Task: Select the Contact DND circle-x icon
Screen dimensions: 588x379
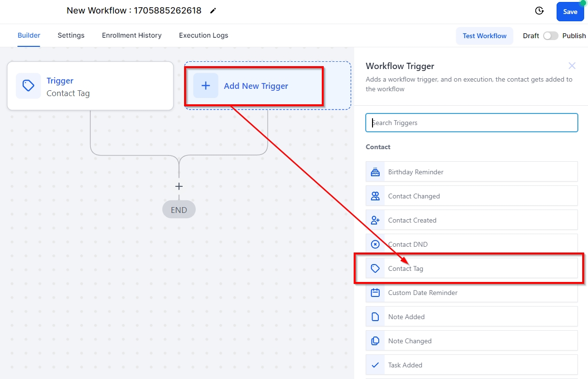Action: click(x=375, y=244)
